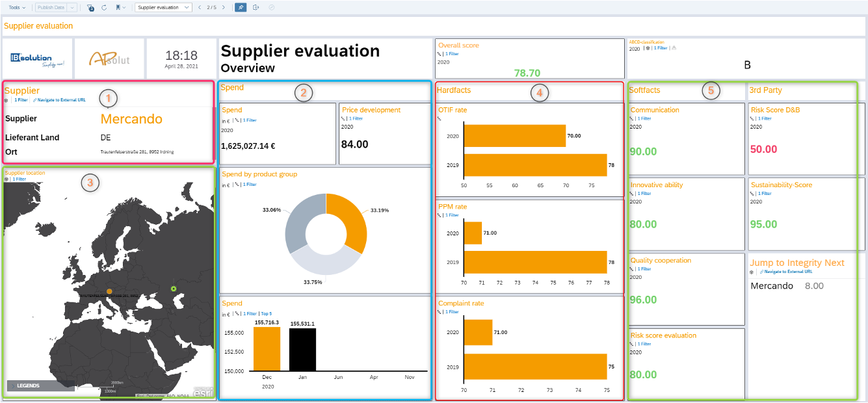Click the exit view icon at toolbar right
This screenshot has width=868, height=403.
(x=255, y=7)
